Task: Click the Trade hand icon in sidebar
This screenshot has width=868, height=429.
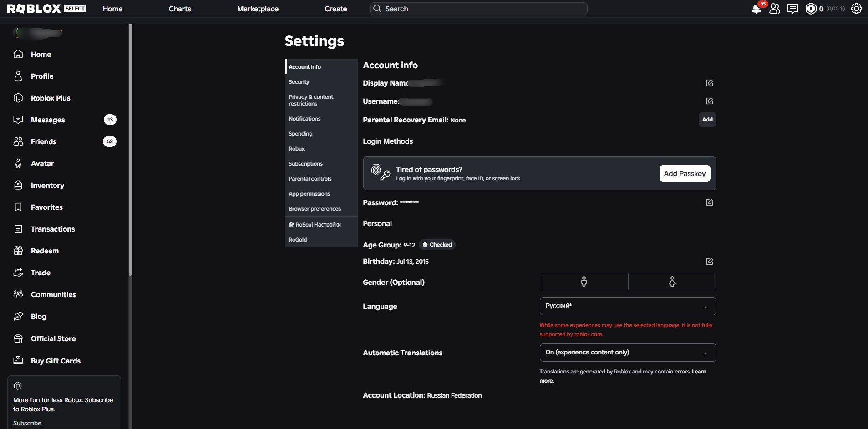Action: point(18,273)
